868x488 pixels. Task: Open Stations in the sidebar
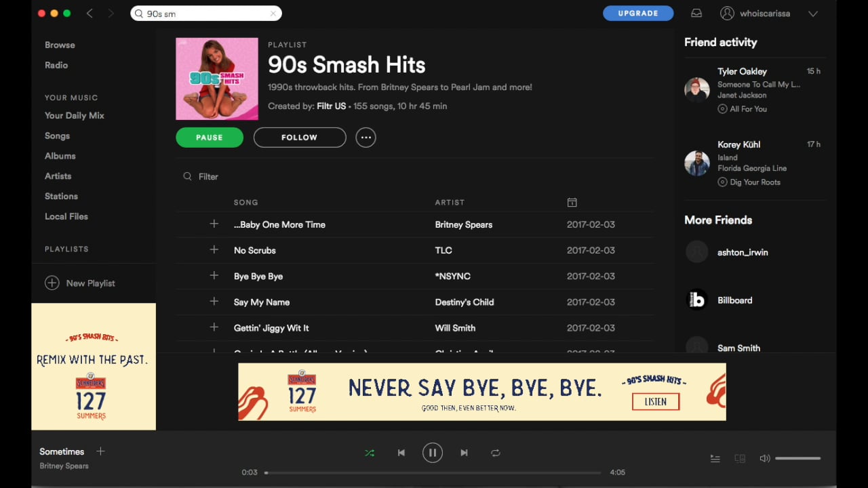(x=61, y=196)
